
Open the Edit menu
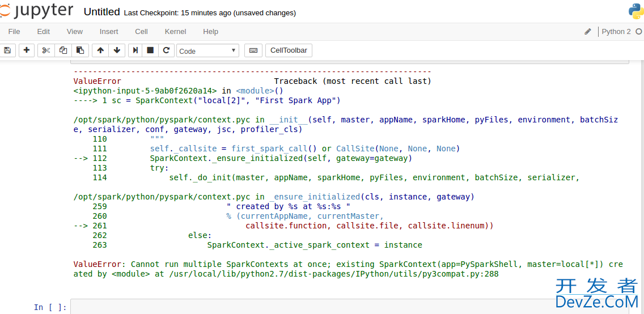[x=44, y=32]
